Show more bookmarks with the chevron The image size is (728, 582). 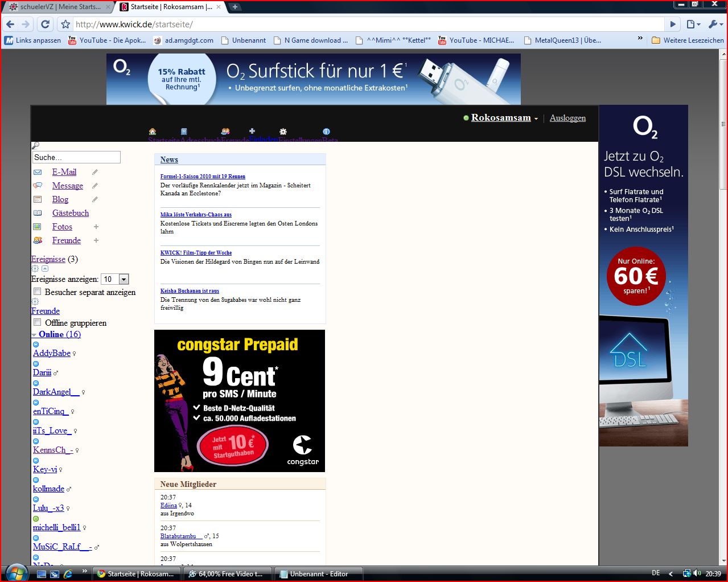click(640, 39)
